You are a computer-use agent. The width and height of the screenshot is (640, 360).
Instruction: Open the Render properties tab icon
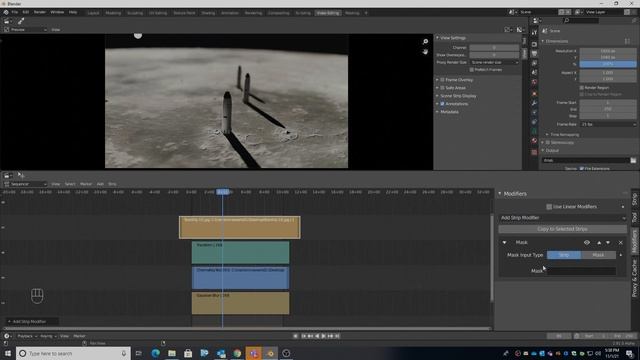click(534, 44)
